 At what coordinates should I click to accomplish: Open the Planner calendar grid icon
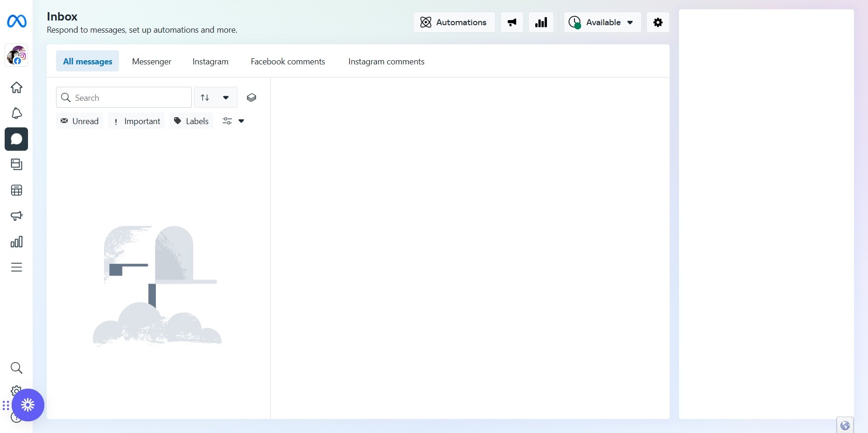pos(16,190)
